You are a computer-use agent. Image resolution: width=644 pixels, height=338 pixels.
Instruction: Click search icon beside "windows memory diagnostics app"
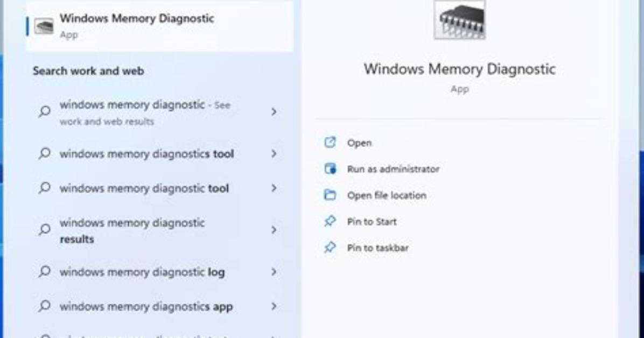44,306
